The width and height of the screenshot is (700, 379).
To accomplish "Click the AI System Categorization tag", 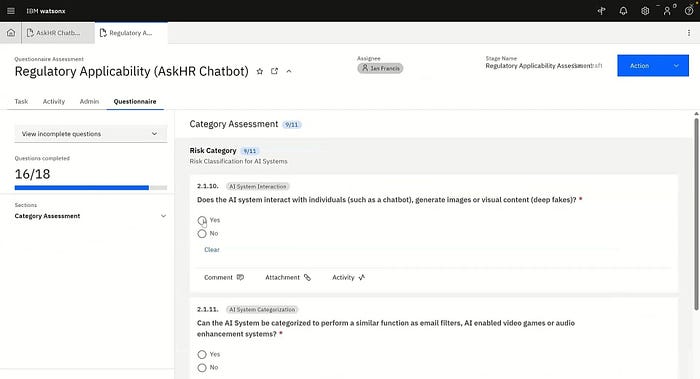I will point(262,309).
